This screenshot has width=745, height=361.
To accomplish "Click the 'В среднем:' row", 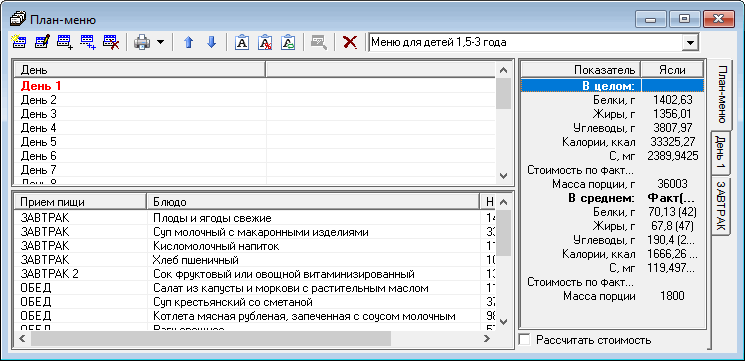I will pyautogui.click(x=612, y=198).
